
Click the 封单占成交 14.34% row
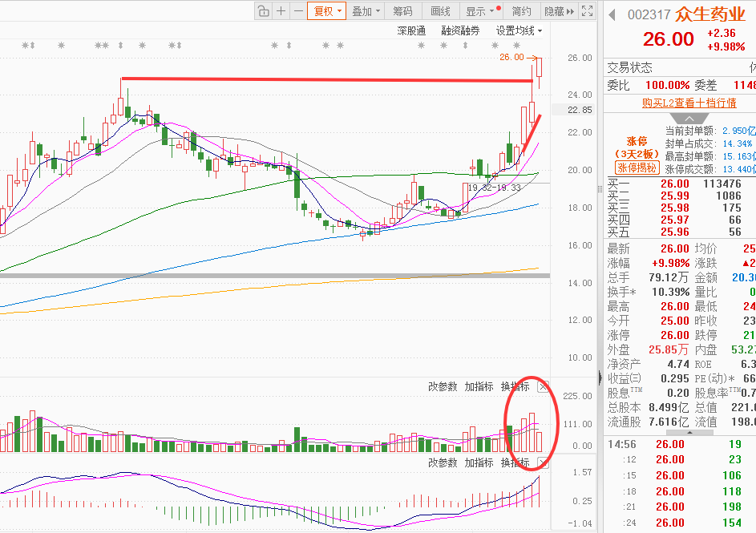709,143
